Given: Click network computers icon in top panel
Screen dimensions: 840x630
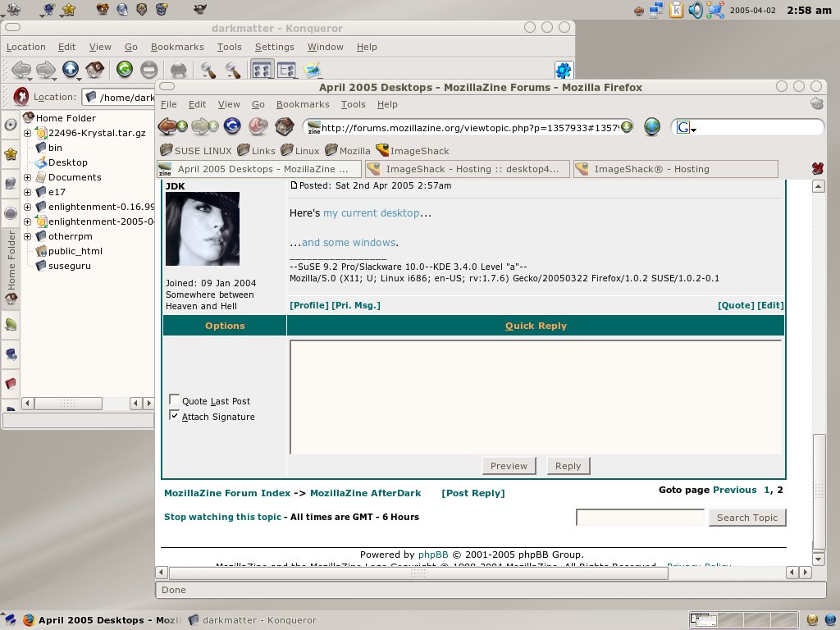Looking at the screenshot, I should 656,10.
